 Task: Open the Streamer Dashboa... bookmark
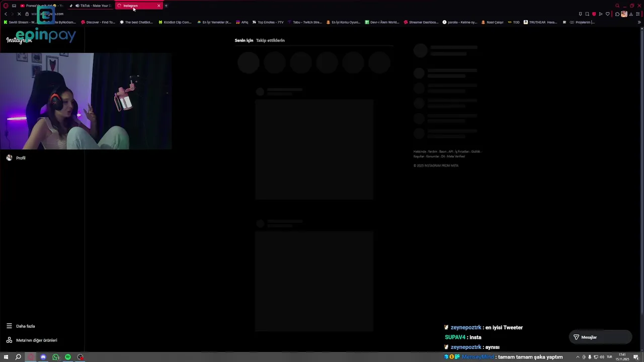pos(421,22)
